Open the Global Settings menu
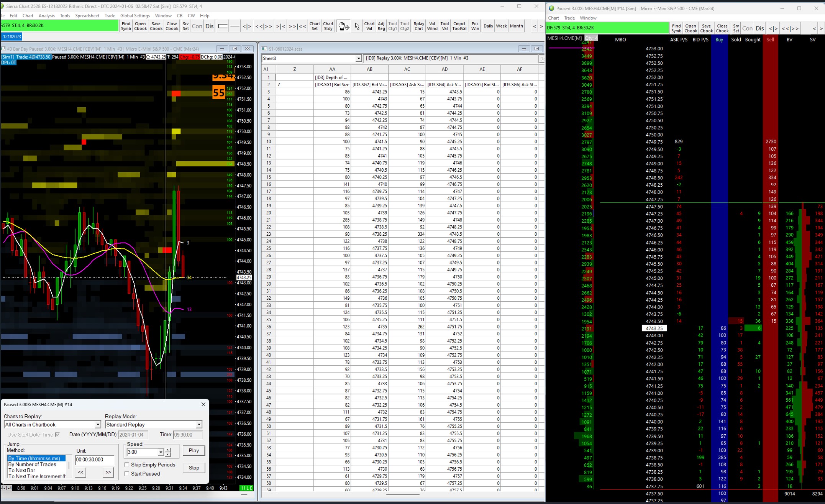 135,16
